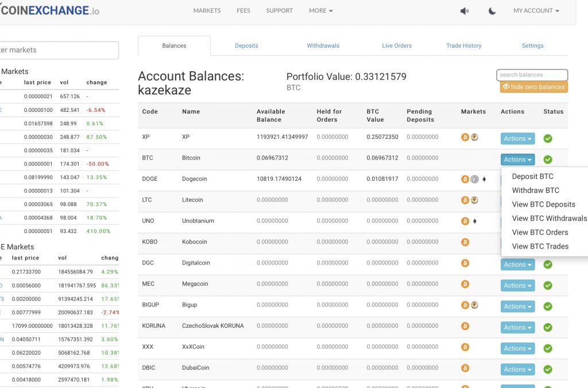The width and height of the screenshot is (588, 388).
Task: Click the green status check for Digitalcoin
Action: click(x=548, y=265)
